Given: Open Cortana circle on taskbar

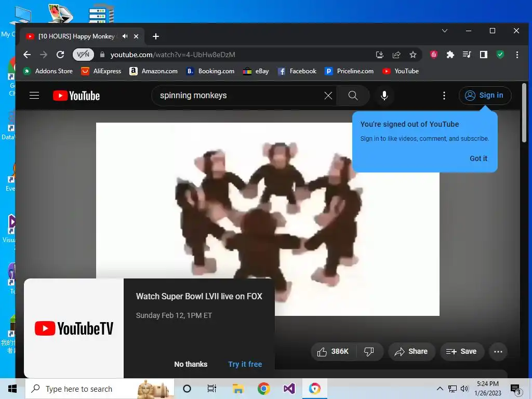Looking at the screenshot, I should coord(187,389).
